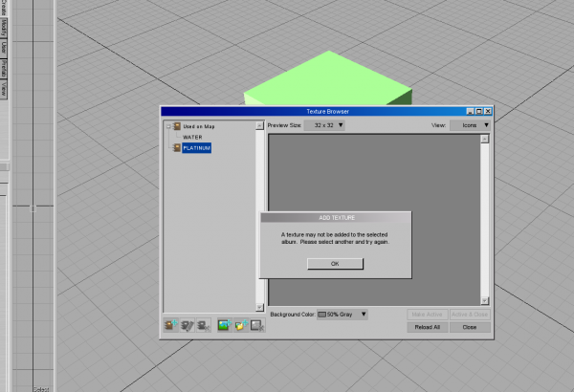Click the PLATINUM album icon

[x=176, y=148]
